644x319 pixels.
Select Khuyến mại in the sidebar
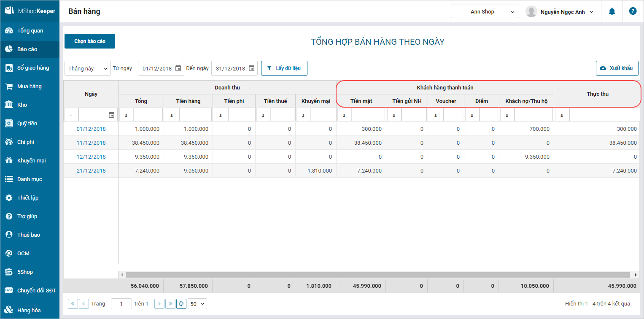(31, 161)
